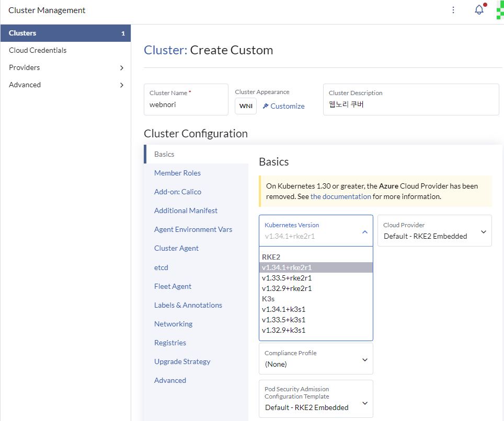
Task: Open the Add-on: Calico tab
Action: (178, 192)
